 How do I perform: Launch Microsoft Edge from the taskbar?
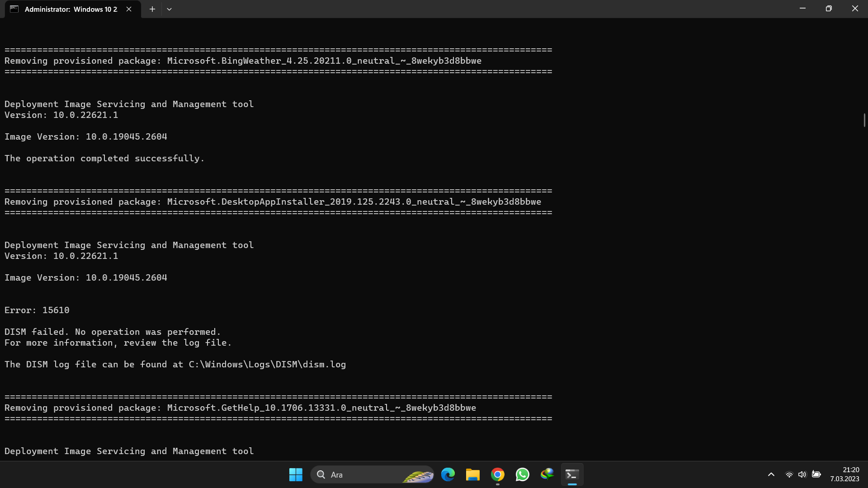pos(448,474)
